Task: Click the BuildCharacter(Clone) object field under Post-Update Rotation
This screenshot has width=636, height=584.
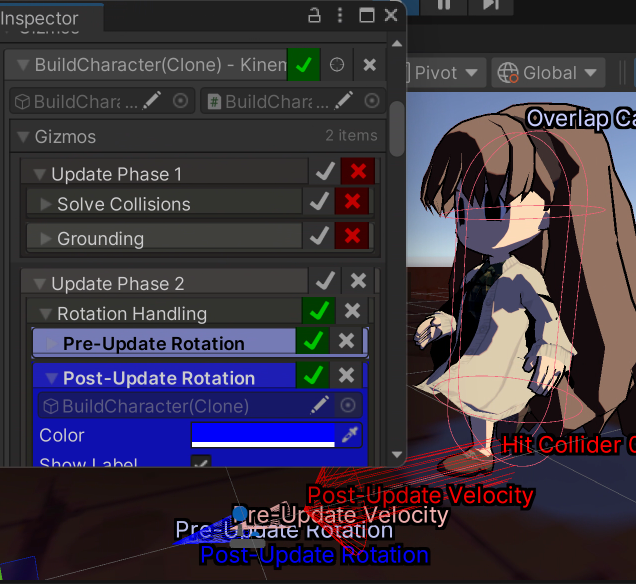Action: (200, 406)
